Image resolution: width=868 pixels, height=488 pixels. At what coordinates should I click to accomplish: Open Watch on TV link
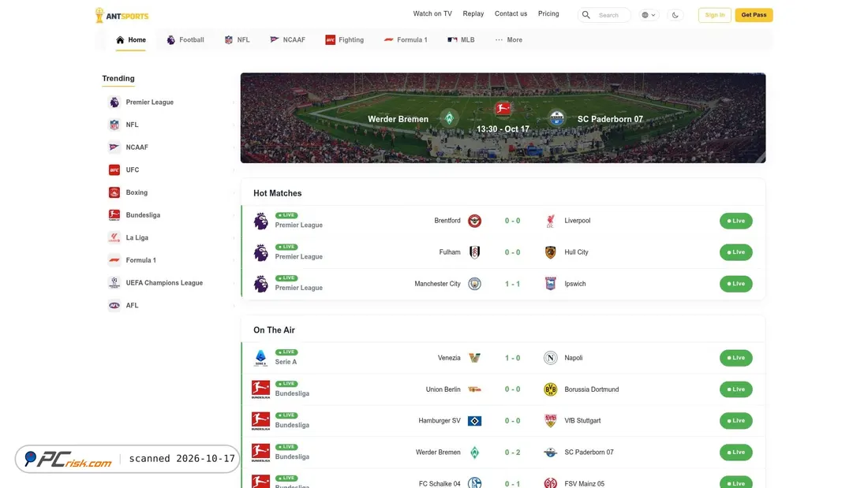click(x=432, y=14)
